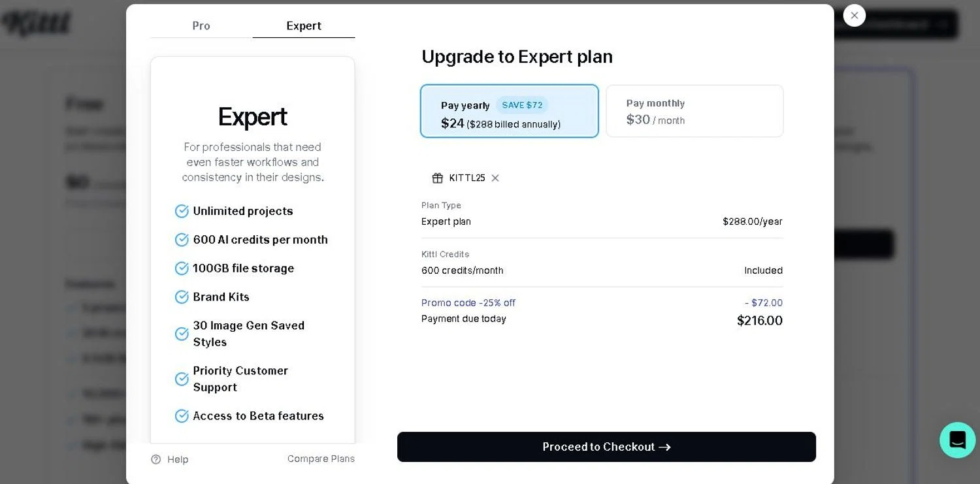This screenshot has height=484, width=980.
Task: Switch to the Expert plan tab
Action: (x=304, y=26)
